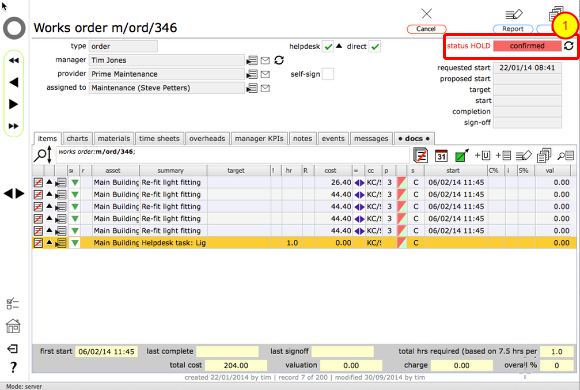580x390 pixels.
Task: Open assigned to Maintenance record icon
Action: click(x=252, y=88)
